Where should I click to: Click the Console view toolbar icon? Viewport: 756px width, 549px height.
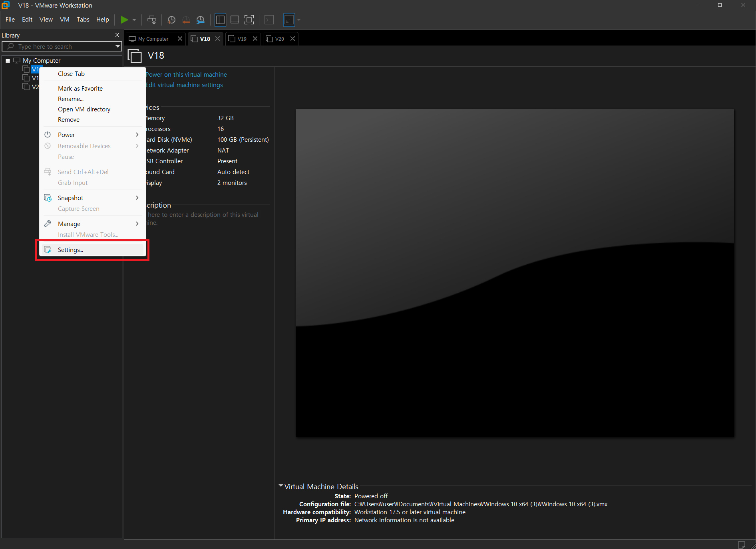[269, 20]
